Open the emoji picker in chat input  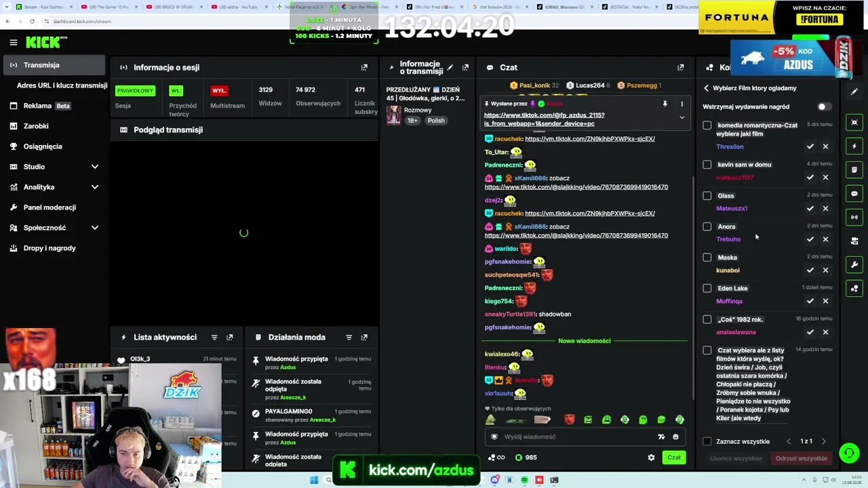[x=676, y=437]
